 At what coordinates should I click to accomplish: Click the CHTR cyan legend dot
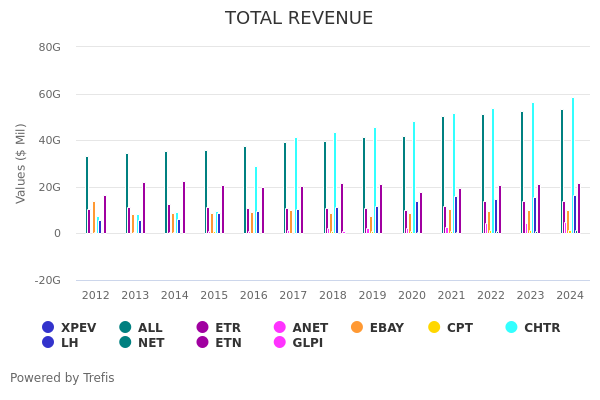[512, 327]
